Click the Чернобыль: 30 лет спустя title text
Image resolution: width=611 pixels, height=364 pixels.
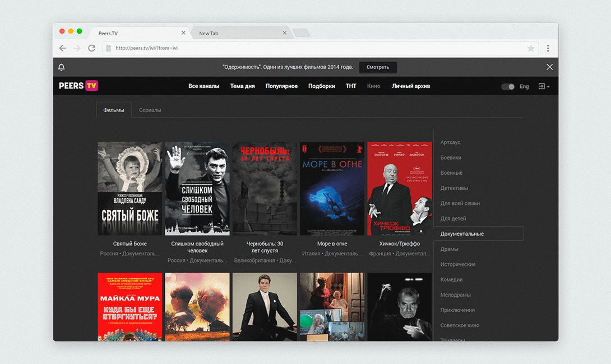pyautogui.click(x=265, y=247)
